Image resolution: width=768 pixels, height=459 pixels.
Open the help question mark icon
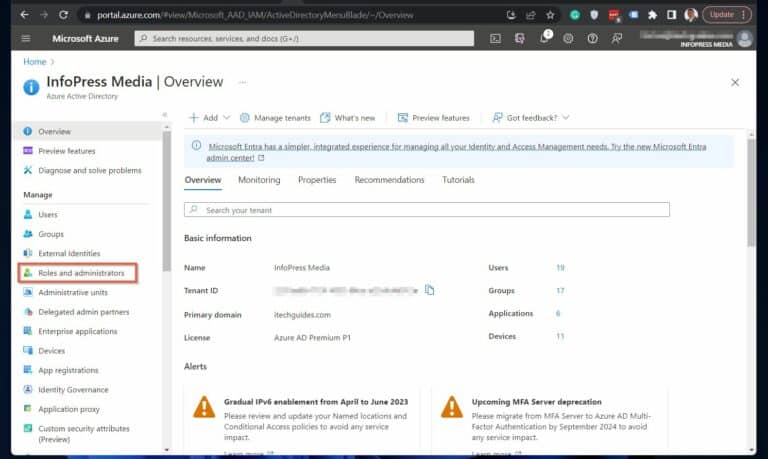tap(592, 38)
